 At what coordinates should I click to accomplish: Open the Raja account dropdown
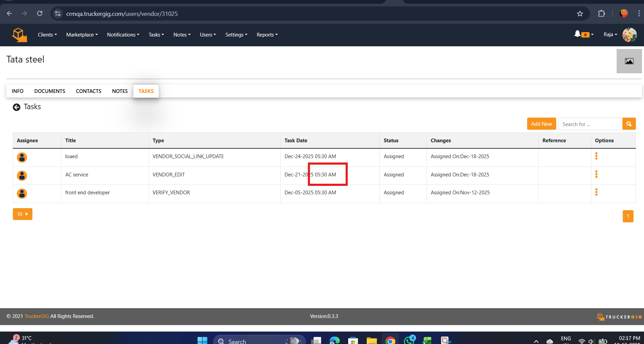[610, 34]
